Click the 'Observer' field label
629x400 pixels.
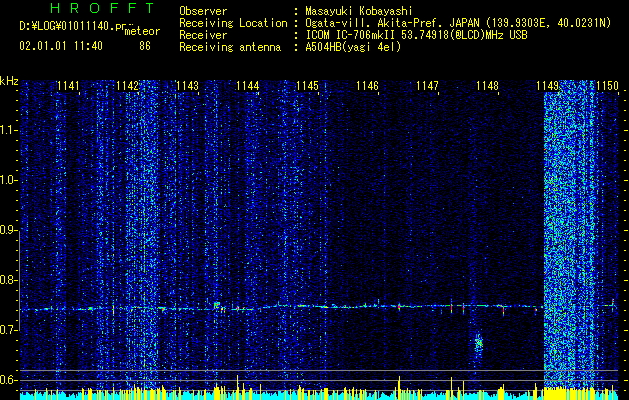(x=203, y=11)
